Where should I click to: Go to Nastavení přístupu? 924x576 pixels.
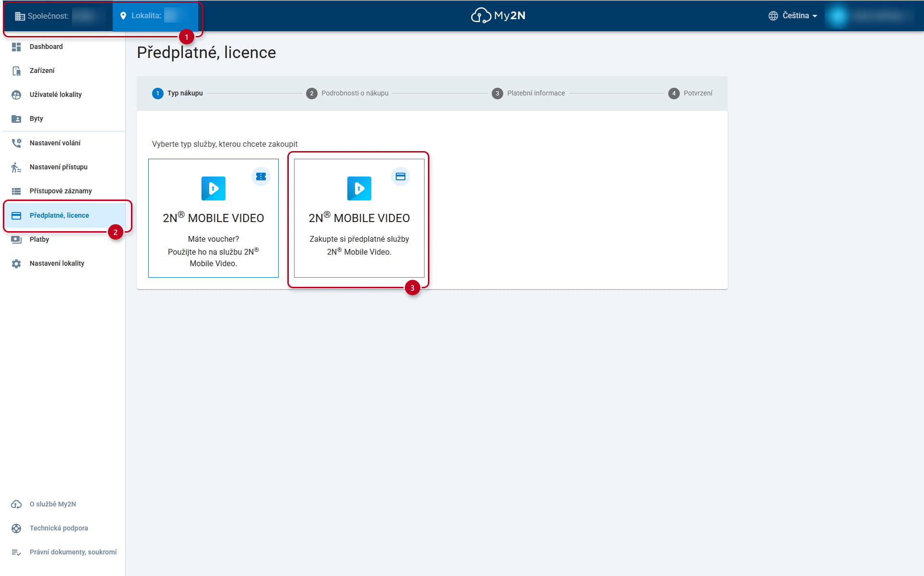point(64,167)
